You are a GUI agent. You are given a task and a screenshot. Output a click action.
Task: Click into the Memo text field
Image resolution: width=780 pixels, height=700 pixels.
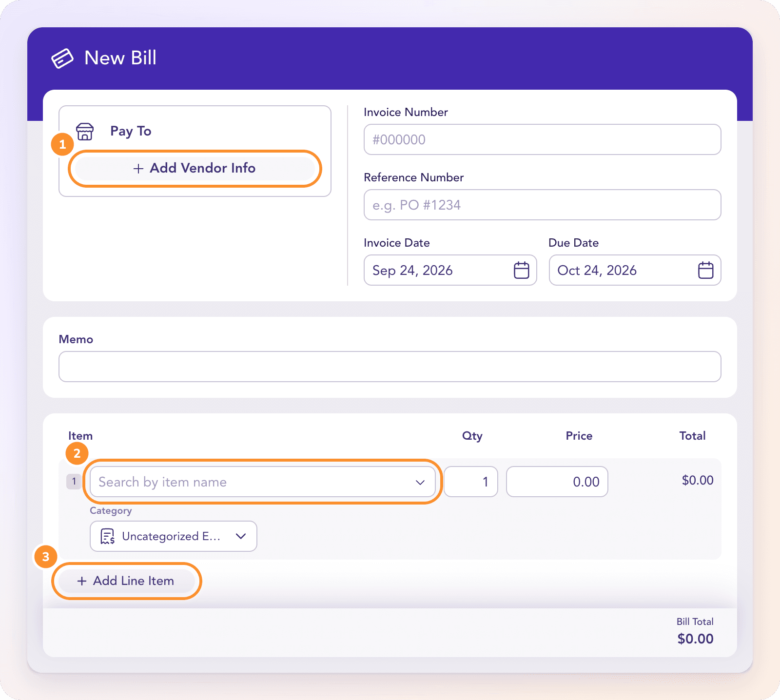[x=390, y=367]
